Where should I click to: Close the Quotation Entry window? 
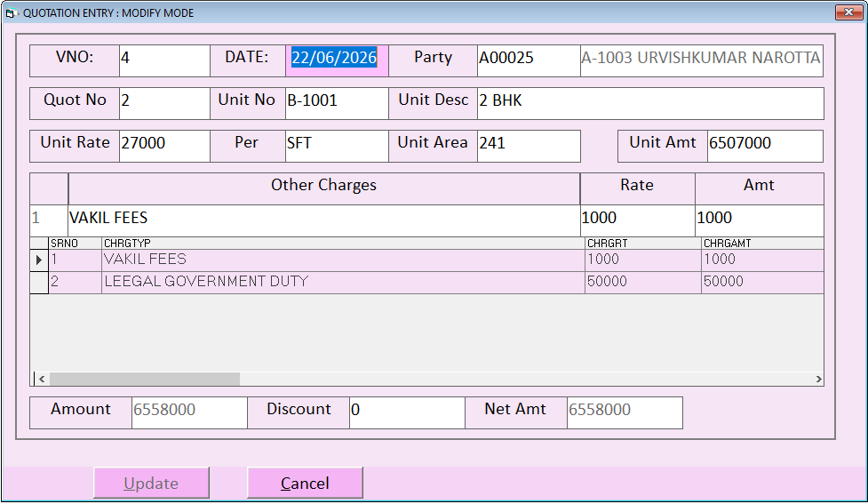848,12
